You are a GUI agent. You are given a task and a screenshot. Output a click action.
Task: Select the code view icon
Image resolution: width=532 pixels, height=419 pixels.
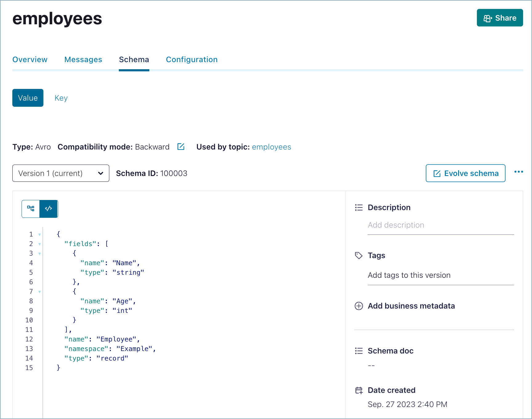(49, 209)
